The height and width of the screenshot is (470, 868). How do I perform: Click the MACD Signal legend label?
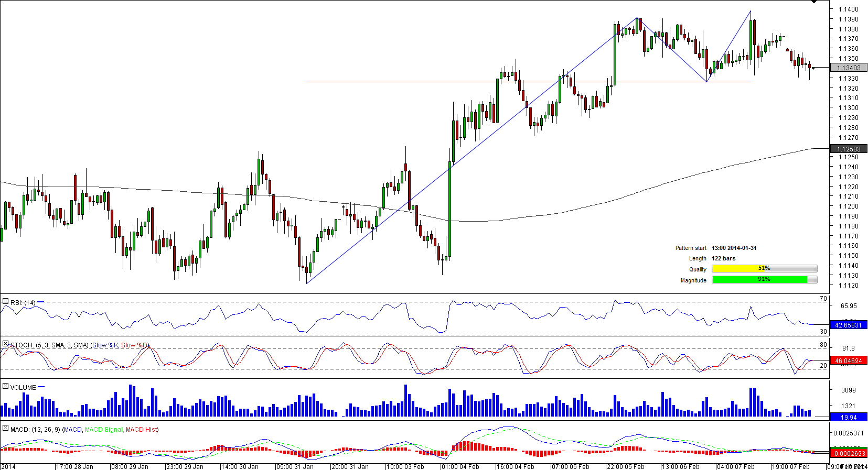point(103,430)
